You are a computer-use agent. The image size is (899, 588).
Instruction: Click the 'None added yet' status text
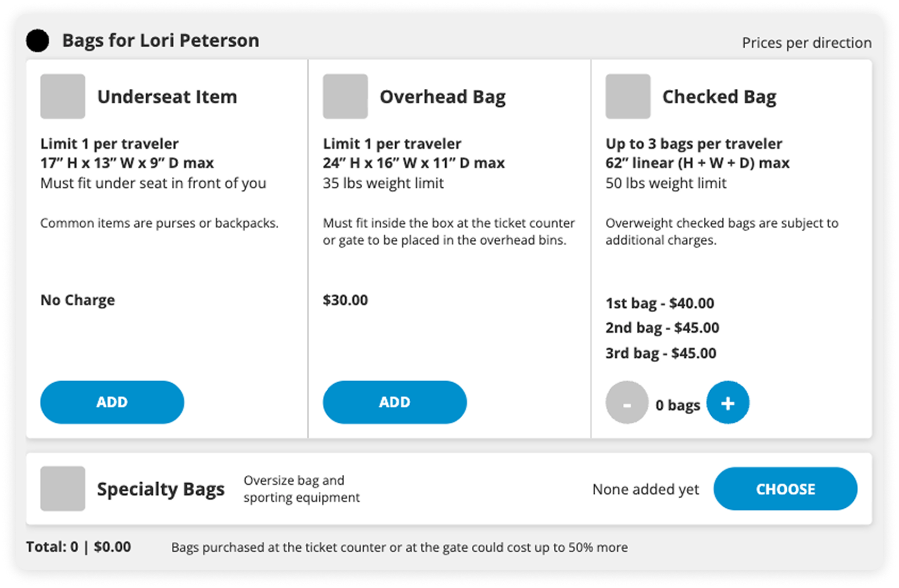pyautogui.click(x=645, y=489)
